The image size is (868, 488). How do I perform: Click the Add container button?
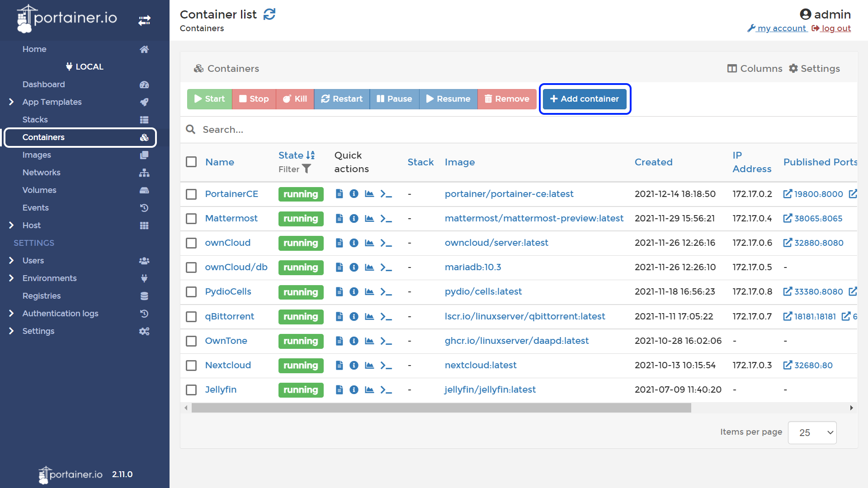pyautogui.click(x=585, y=99)
